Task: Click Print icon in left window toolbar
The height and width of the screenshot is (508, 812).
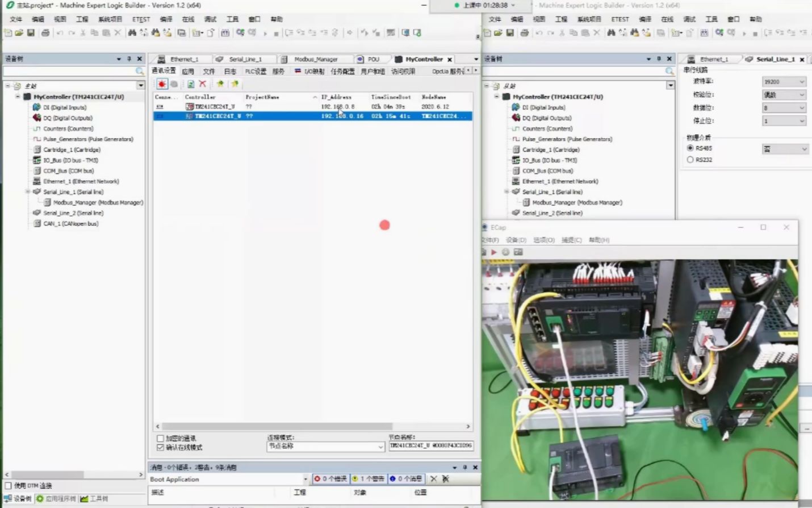Action: 45,33
